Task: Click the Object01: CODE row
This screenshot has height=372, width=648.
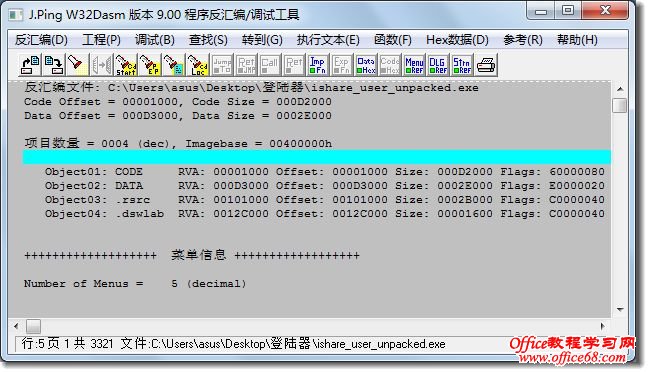Action: pos(324,172)
